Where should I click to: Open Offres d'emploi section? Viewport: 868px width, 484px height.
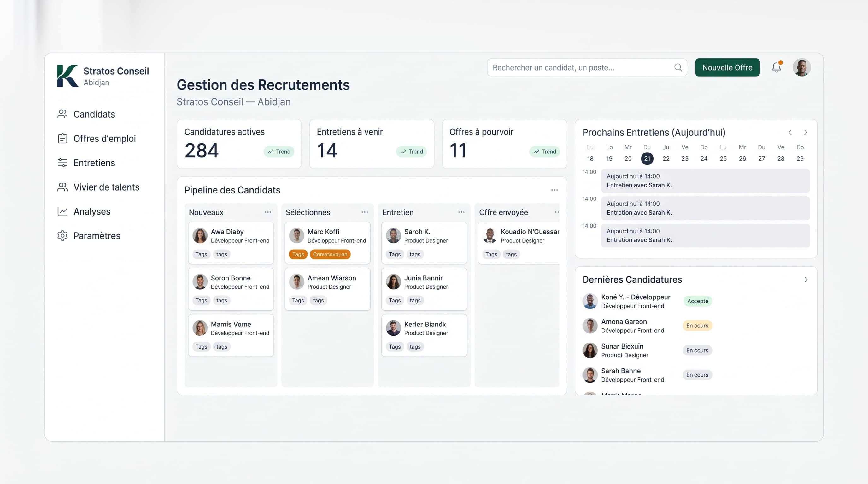click(97, 138)
